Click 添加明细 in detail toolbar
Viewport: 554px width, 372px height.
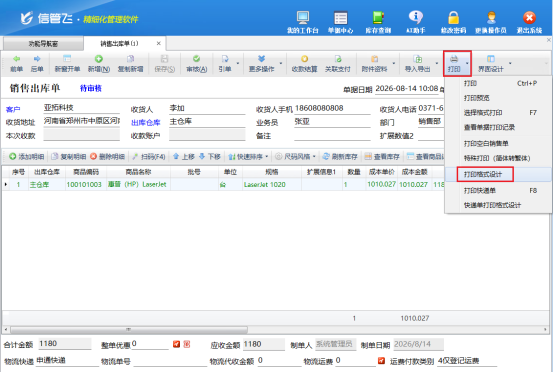click(26, 157)
